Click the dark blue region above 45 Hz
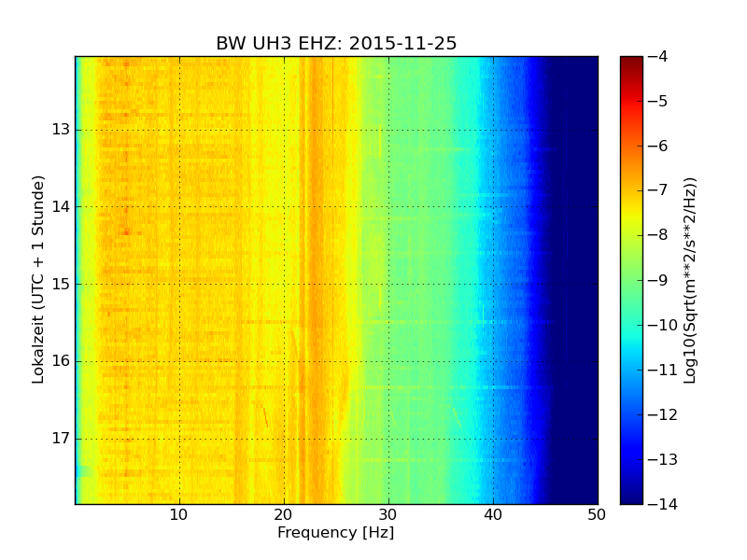This screenshot has width=747, height=560. click(574, 280)
